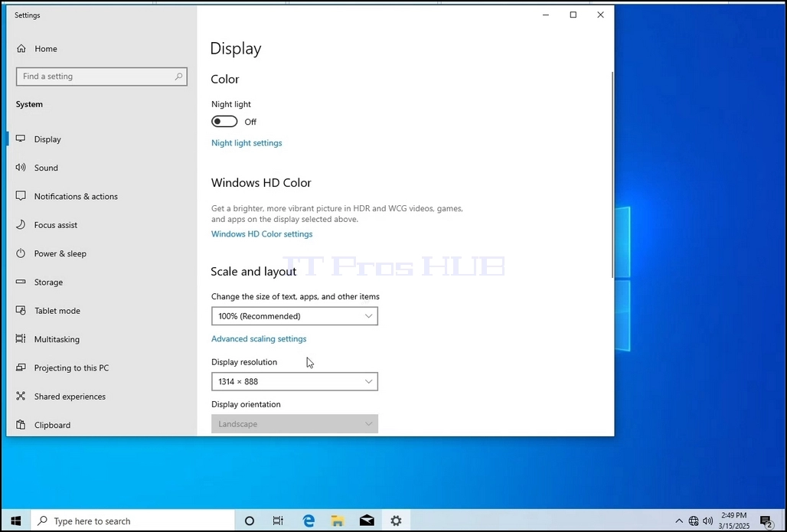
Task: Minimize the Settings window
Action: [546, 15]
